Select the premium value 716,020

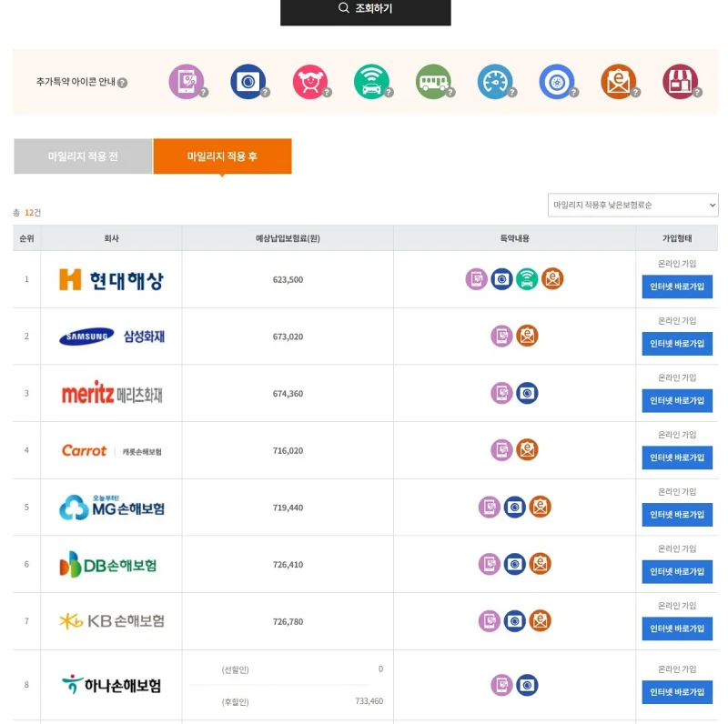tap(288, 450)
